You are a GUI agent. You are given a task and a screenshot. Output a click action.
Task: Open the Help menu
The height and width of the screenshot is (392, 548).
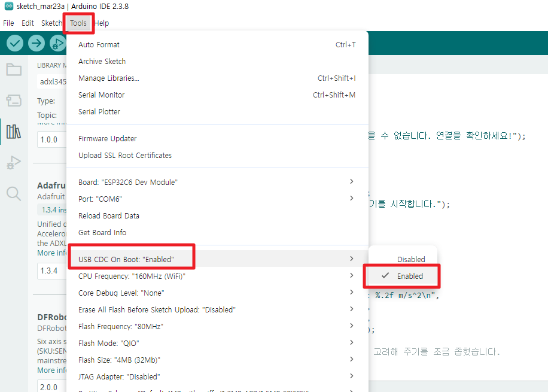pos(102,23)
